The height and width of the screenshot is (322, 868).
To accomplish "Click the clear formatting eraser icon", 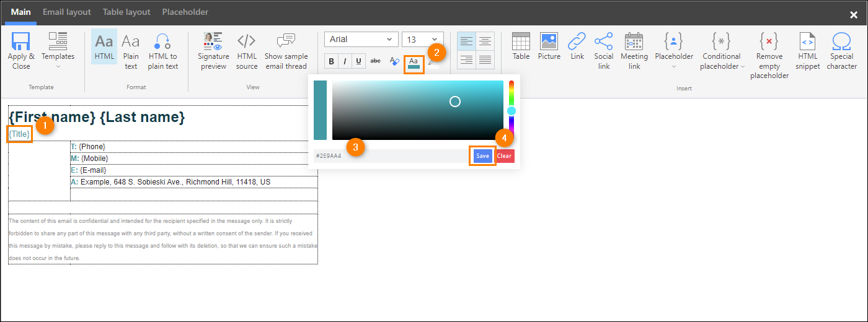I will [394, 61].
